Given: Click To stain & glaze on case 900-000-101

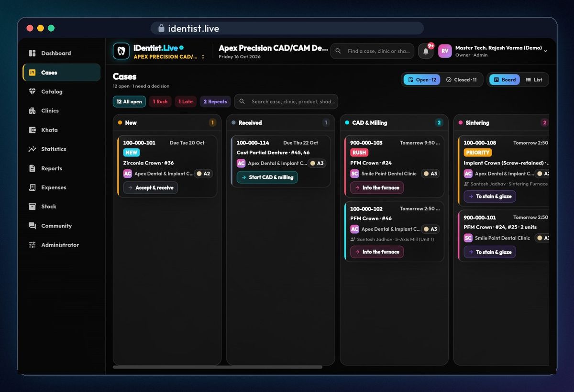Looking at the screenshot, I should click(x=490, y=252).
